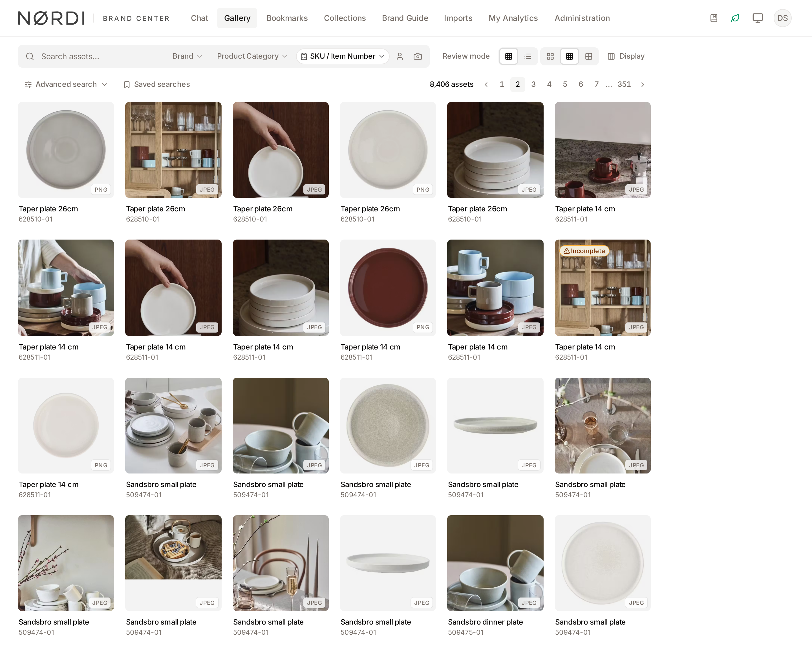
Task: Expand the Product Category filter dropdown
Action: 252,56
